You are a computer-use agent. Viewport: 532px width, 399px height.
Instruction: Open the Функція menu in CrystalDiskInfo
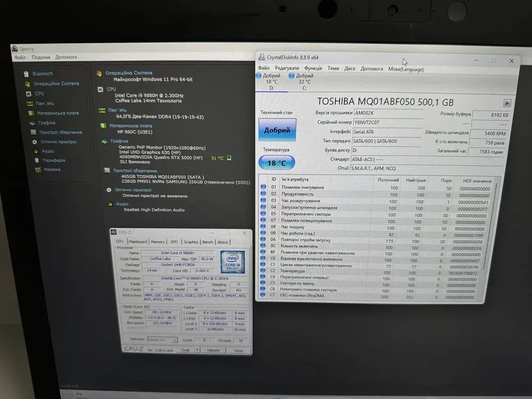click(313, 69)
